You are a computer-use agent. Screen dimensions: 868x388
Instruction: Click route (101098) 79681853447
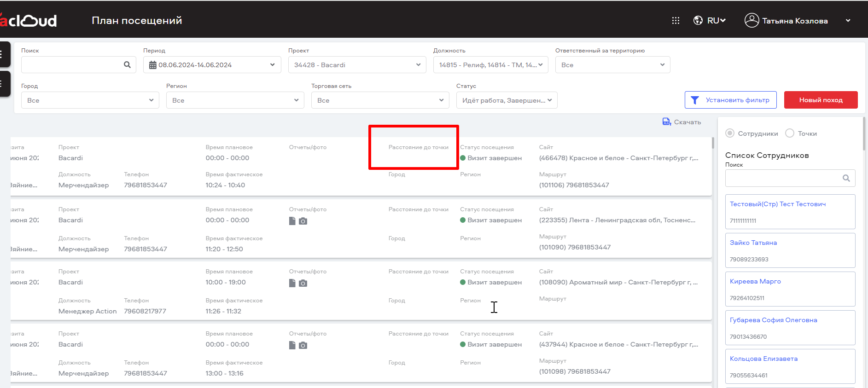pos(575,371)
